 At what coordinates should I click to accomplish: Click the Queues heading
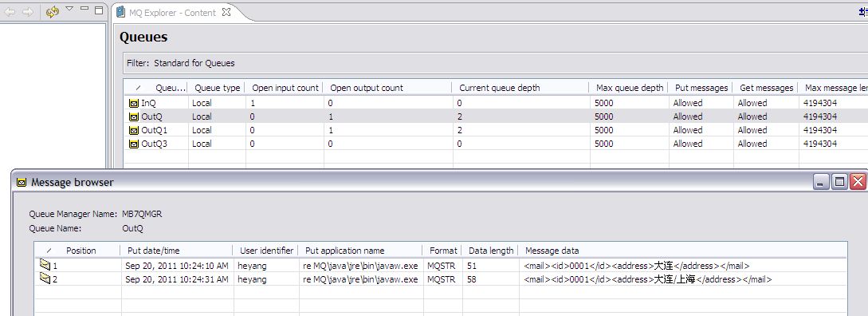click(143, 38)
